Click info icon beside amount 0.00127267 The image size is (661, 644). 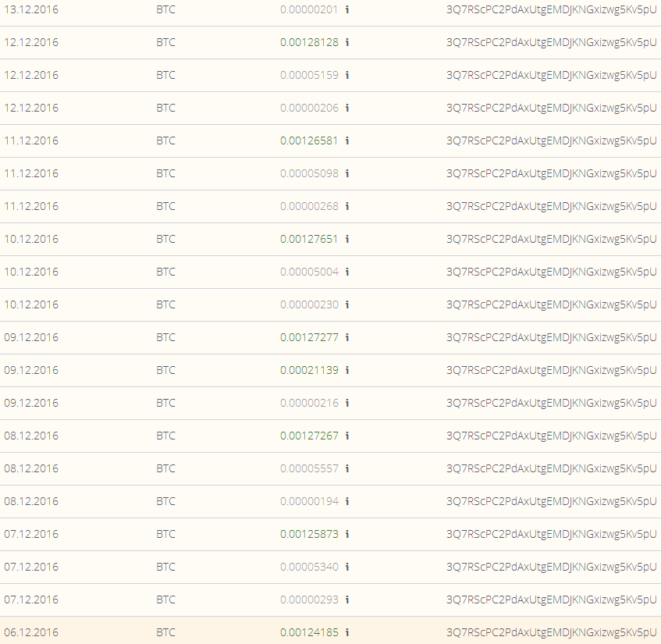pos(347,436)
